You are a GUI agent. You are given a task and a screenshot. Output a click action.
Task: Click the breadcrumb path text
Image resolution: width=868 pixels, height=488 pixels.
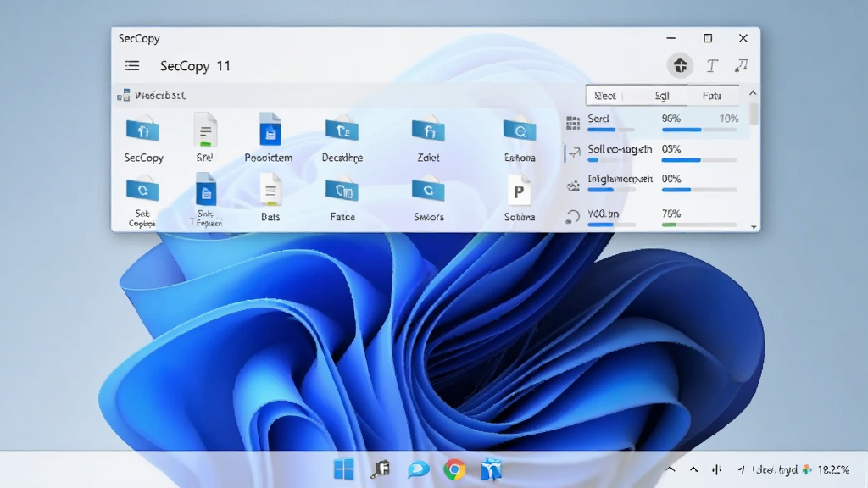[160, 96]
